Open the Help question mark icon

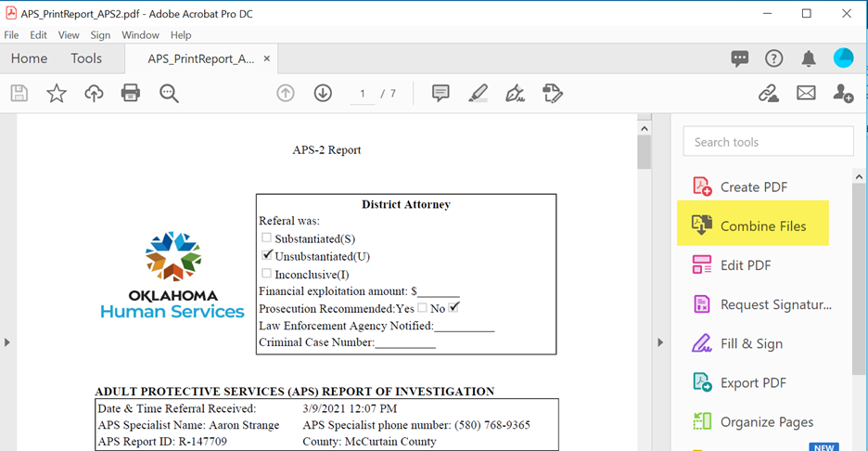(x=774, y=58)
